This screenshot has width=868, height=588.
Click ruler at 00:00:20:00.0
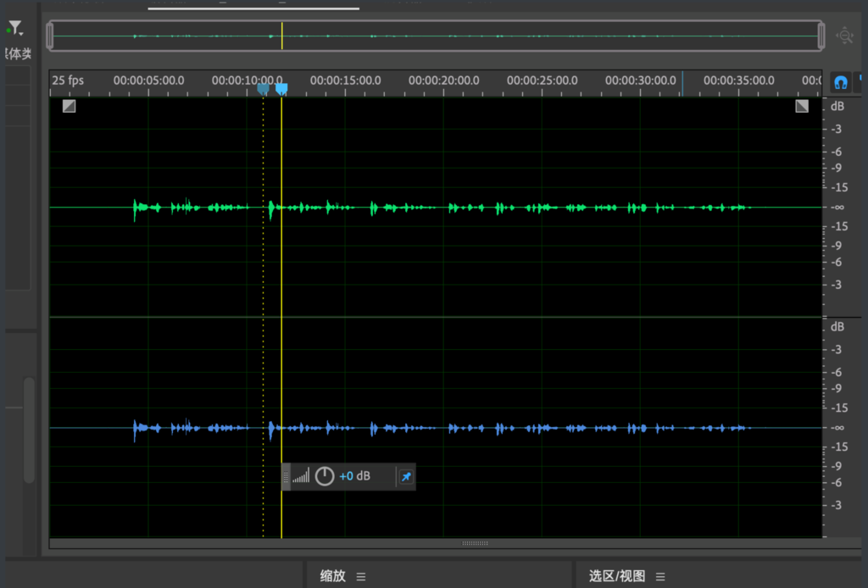tap(443, 80)
